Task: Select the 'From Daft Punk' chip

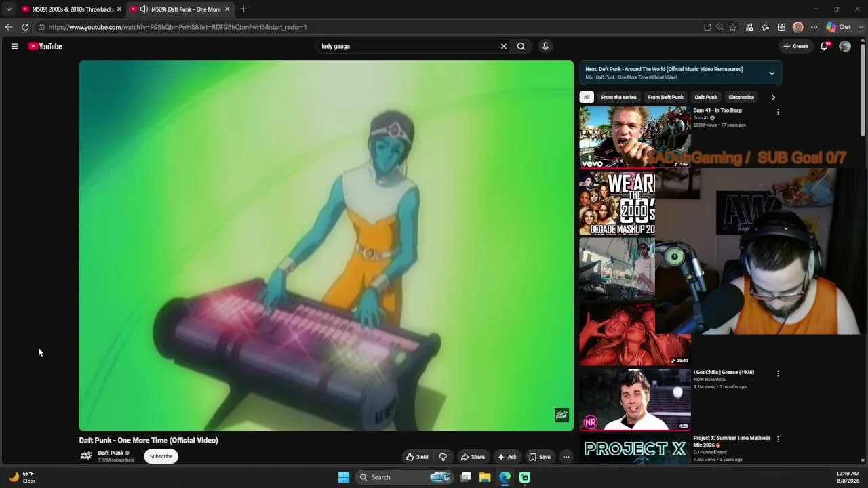Action: click(666, 97)
